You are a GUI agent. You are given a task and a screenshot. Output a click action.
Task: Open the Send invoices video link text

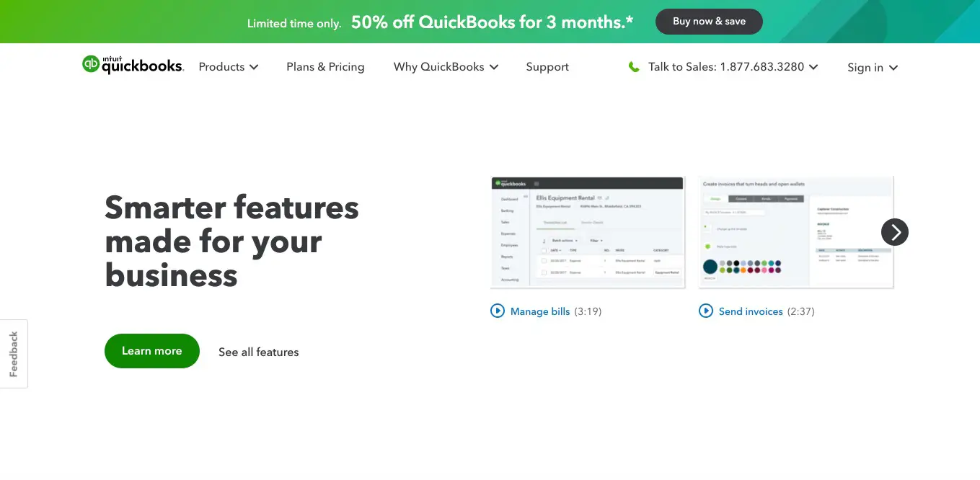tap(750, 311)
